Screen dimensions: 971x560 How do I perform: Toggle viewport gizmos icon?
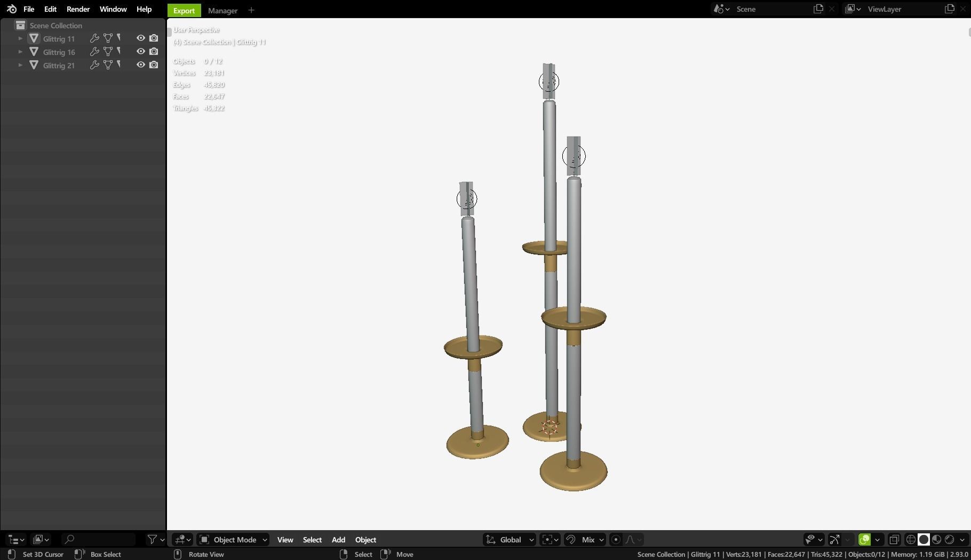[834, 539]
